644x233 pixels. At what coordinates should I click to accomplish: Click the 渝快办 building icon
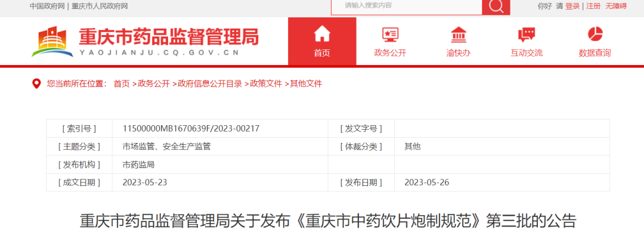(459, 35)
